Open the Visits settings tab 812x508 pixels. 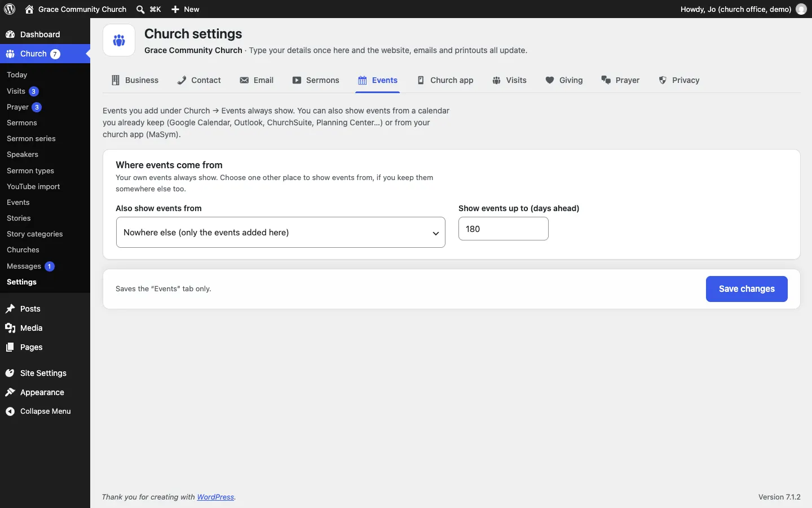pyautogui.click(x=510, y=80)
